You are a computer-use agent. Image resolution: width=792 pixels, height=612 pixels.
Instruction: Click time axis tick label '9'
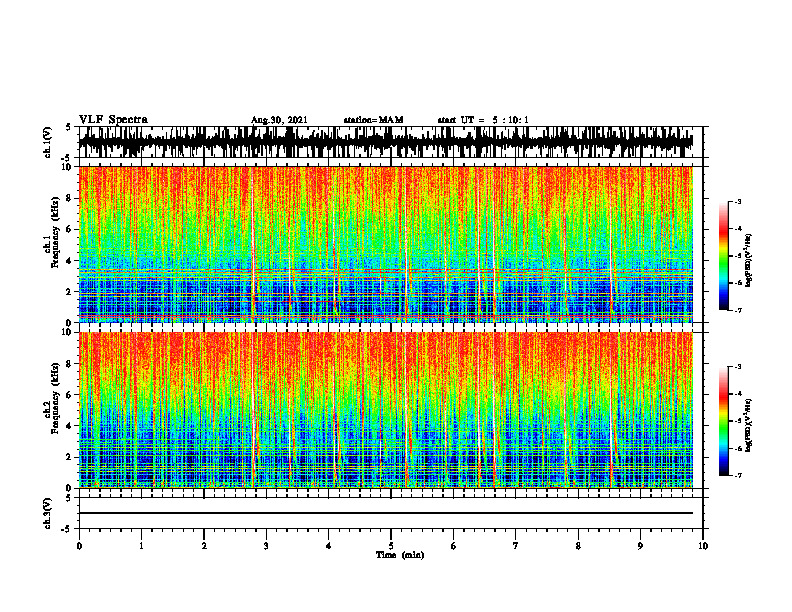point(640,546)
